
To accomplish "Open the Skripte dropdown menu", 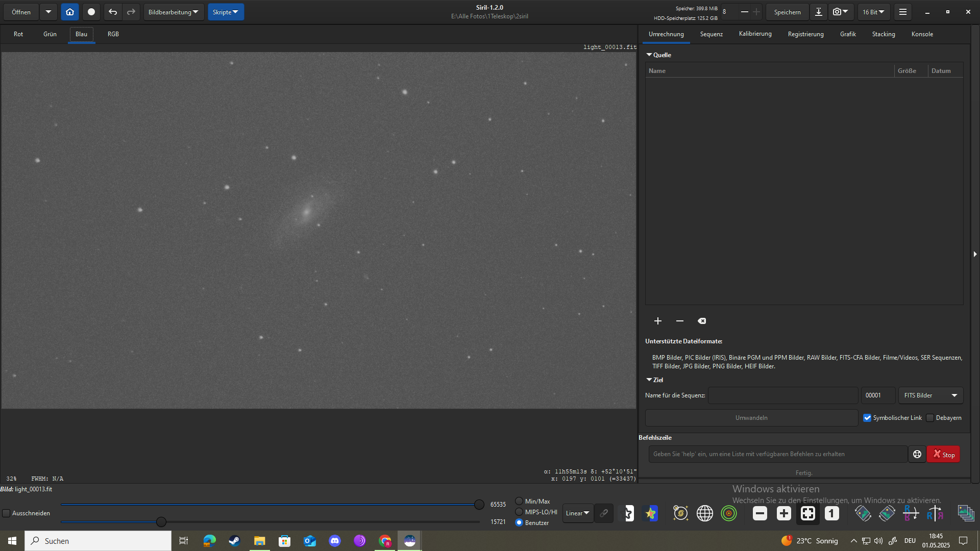I will click(226, 12).
